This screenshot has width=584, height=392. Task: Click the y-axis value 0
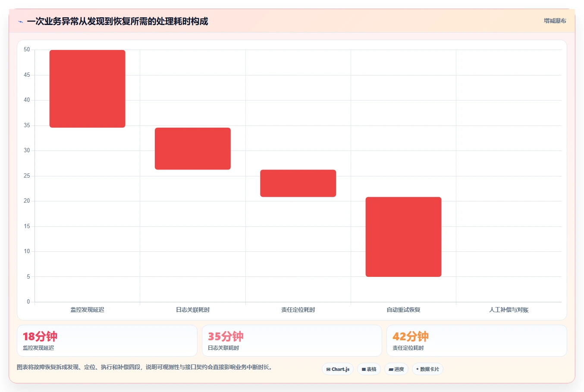28,302
